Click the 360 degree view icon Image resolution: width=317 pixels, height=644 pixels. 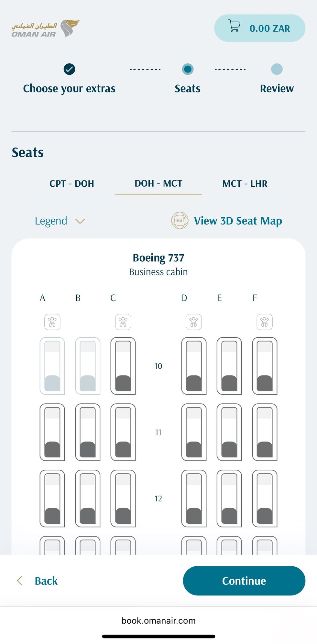point(180,221)
